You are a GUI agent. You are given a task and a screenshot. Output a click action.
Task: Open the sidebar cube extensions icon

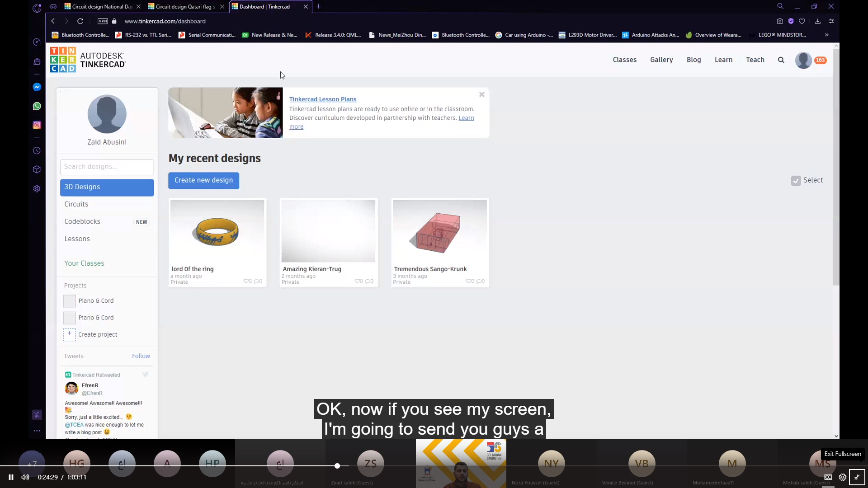click(37, 169)
